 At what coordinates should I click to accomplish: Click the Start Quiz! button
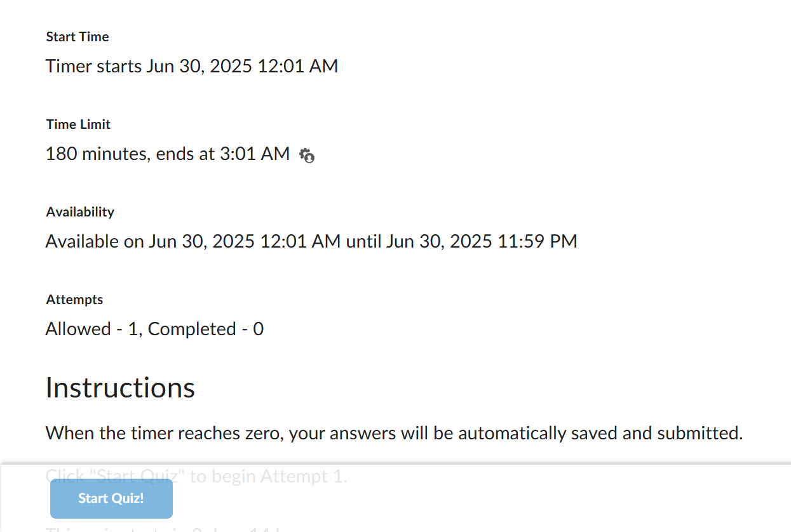(x=111, y=498)
